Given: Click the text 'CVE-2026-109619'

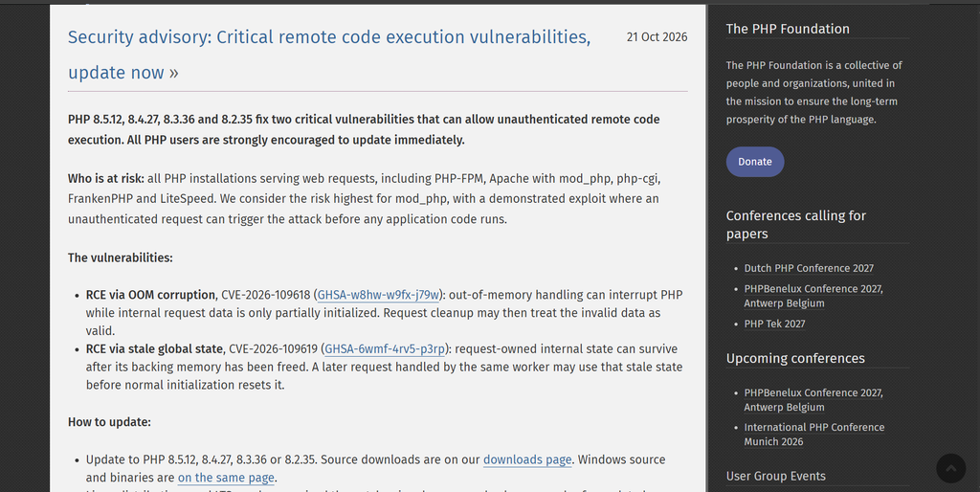Looking at the screenshot, I should coord(273,349).
